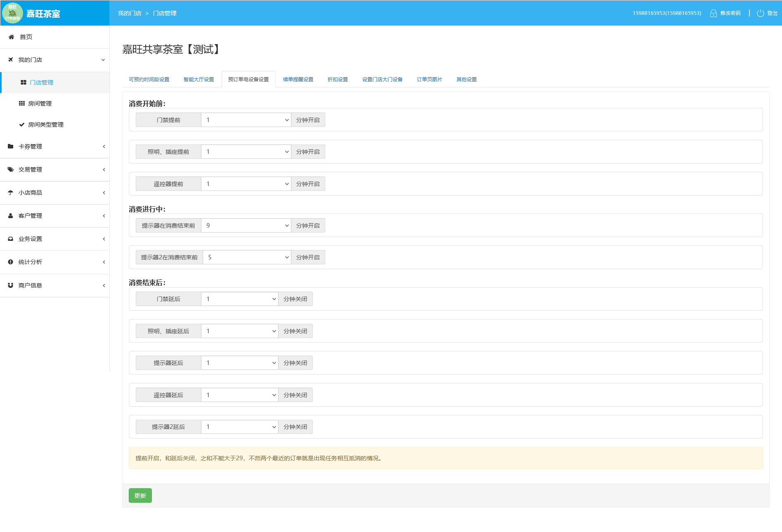Click the tags icon beside 交易管理
The height and width of the screenshot is (532, 782).
point(11,169)
